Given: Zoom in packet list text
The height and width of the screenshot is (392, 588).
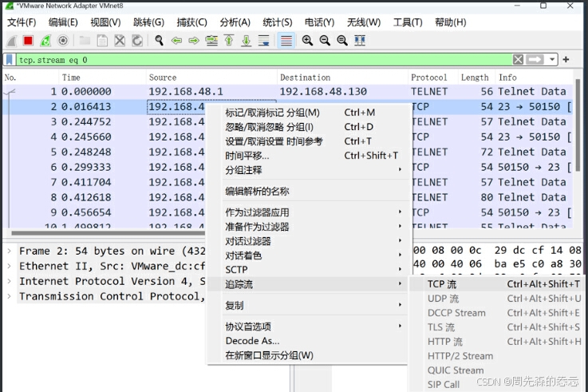Looking at the screenshot, I should click(307, 41).
